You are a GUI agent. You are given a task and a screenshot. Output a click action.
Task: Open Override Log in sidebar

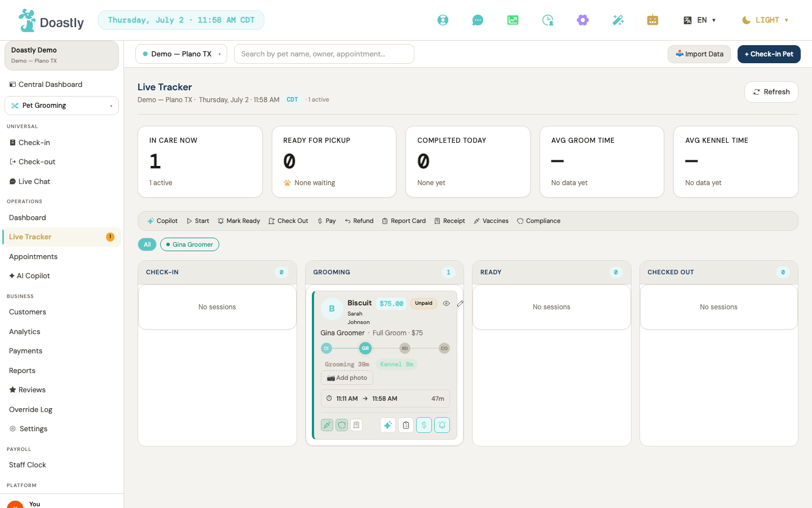[x=61, y=410]
